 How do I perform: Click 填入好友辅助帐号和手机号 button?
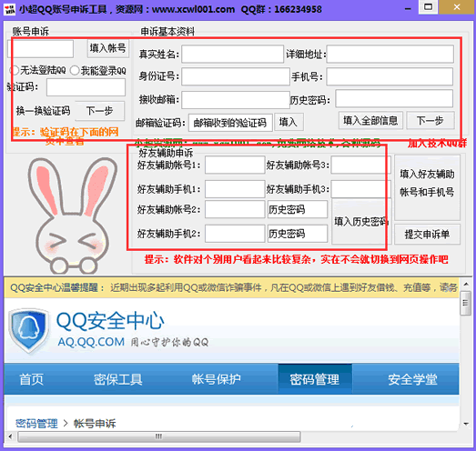point(427,188)
